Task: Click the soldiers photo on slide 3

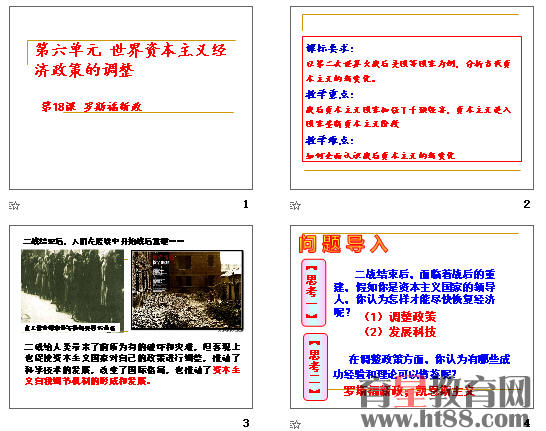Action: click(72, 290)
